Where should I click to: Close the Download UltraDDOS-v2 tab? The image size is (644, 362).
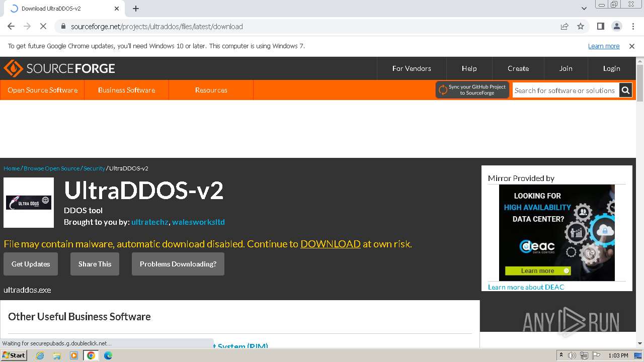(x=117, y=9)
